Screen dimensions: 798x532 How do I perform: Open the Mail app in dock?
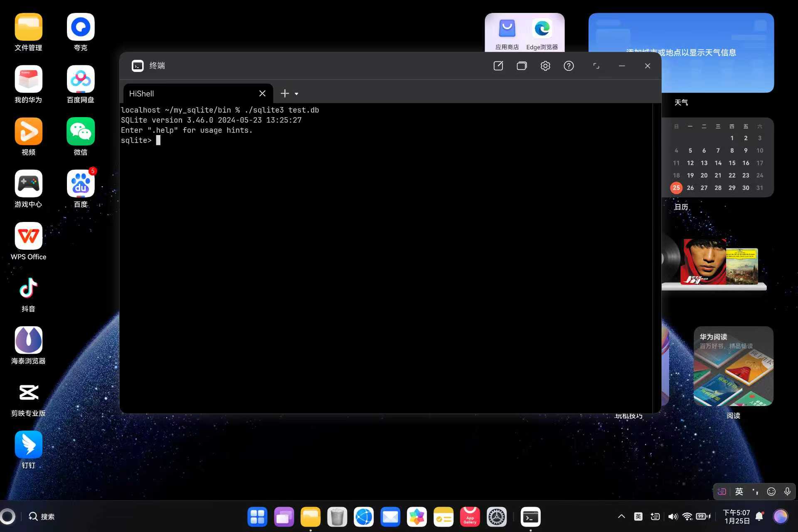pyautogui.click(x=390, y=517)
